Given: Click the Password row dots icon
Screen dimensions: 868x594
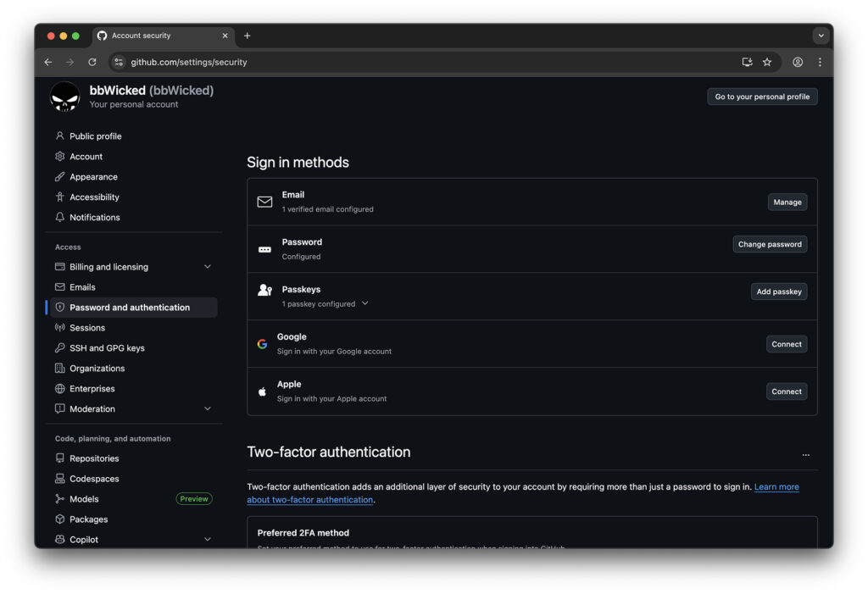Looking at the screenshot, I should tap(264, 249).
